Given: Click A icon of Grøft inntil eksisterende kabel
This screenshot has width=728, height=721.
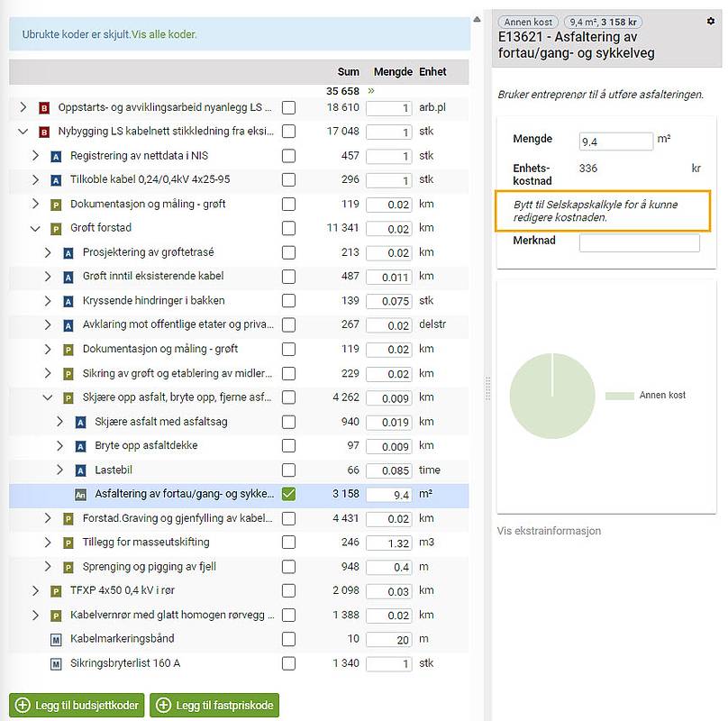Looking at the screenshot, I should tap(68, 278).
